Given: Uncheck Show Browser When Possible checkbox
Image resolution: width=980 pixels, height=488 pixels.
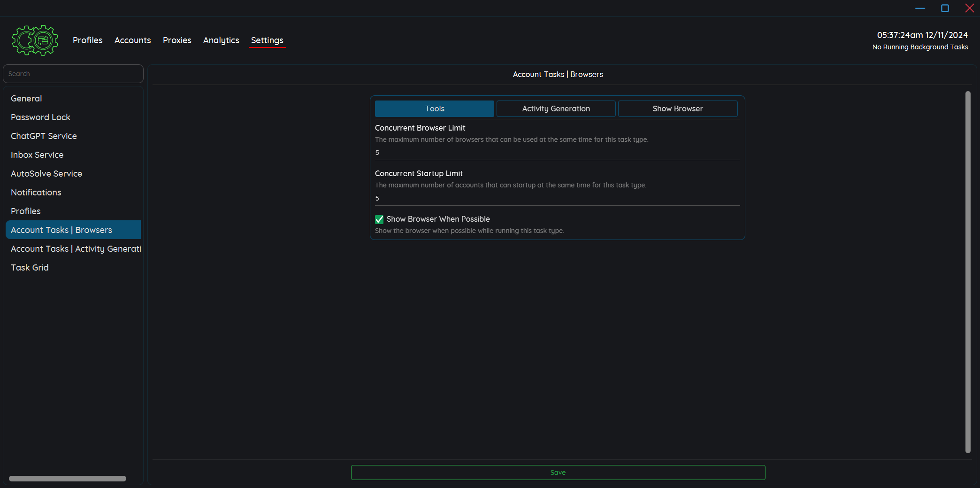Looking at the screenshot, I should coord(379,219).
